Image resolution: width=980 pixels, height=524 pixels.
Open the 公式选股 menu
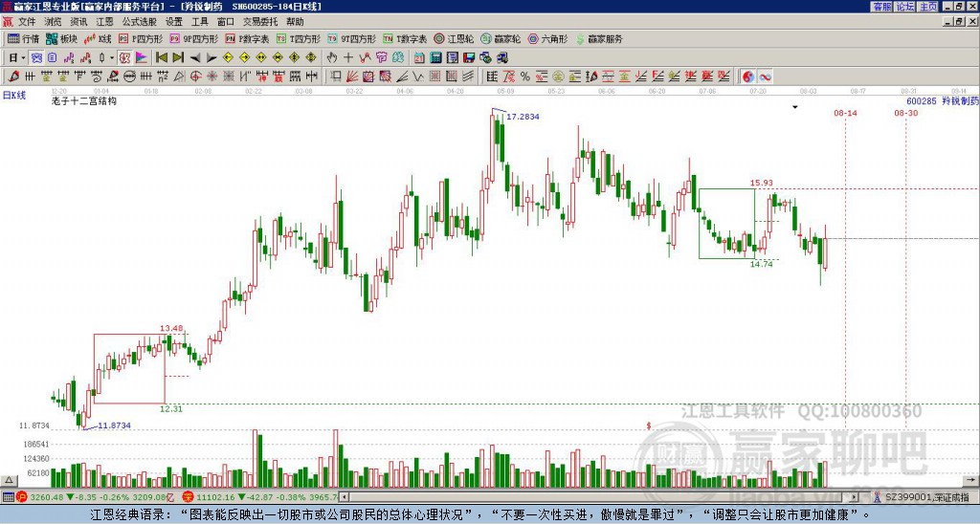139,22
